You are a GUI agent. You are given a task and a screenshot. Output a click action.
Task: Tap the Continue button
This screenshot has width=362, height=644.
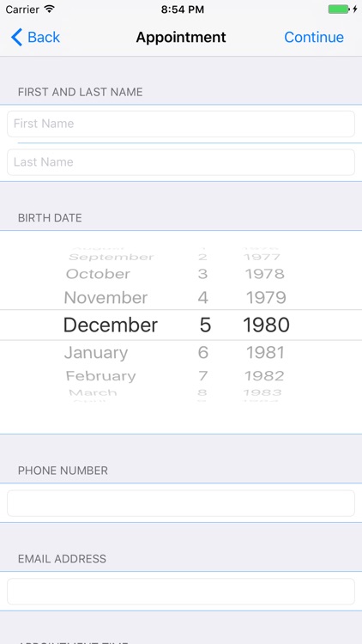(x=314, y=38)
